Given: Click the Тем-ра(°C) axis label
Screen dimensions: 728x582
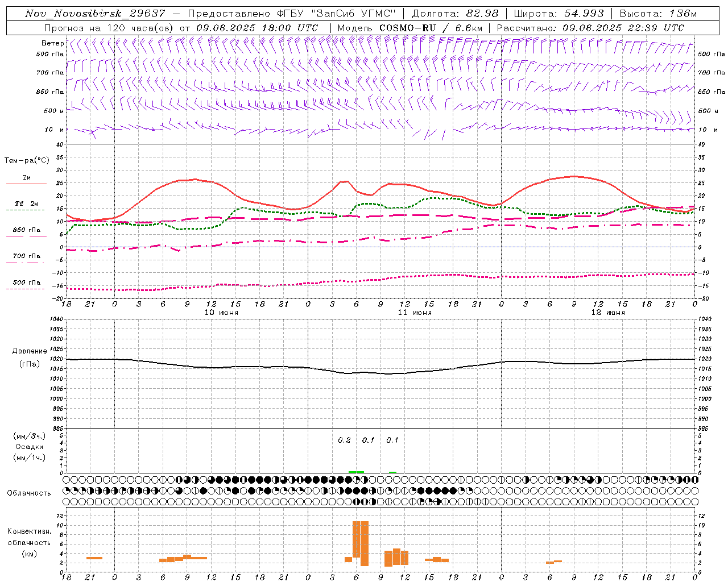Looking at the screenshot, I should (x=27, y=161).
